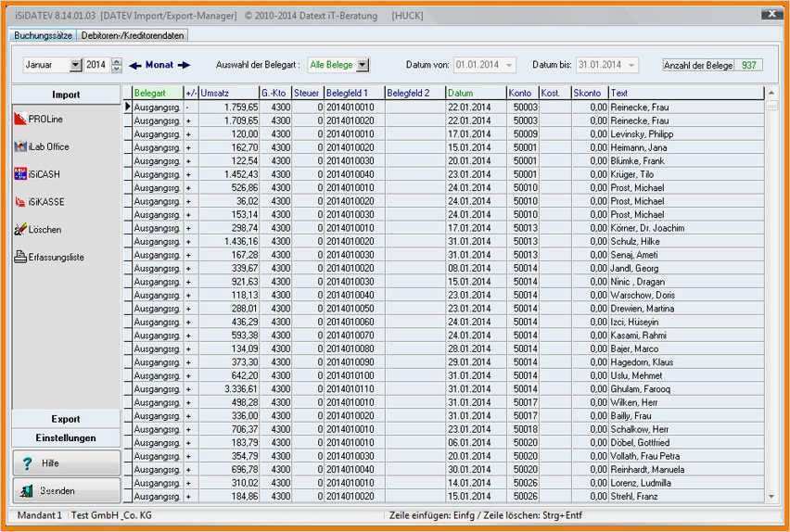Sort by the Konto column header

click(x=522, y=93)
